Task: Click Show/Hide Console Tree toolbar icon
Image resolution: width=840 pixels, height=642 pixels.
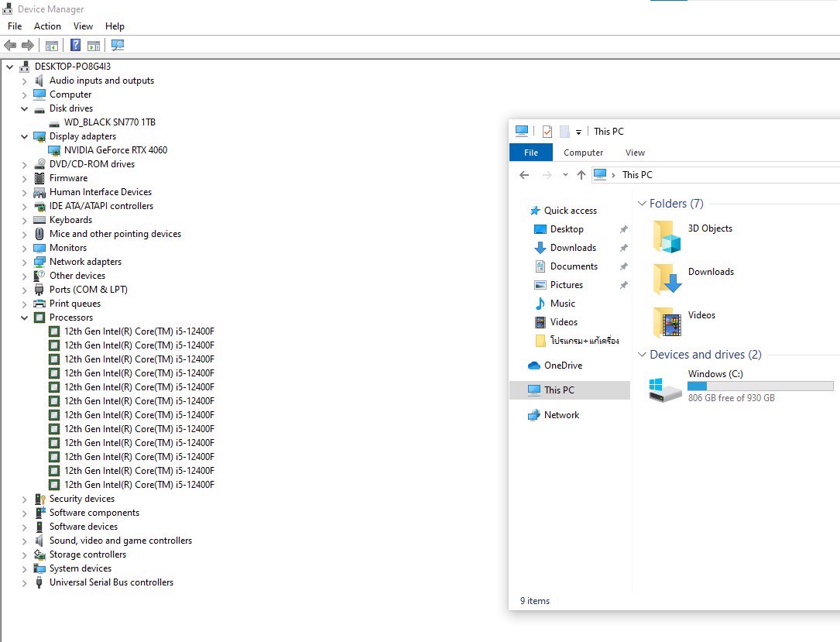Action: 52,46
